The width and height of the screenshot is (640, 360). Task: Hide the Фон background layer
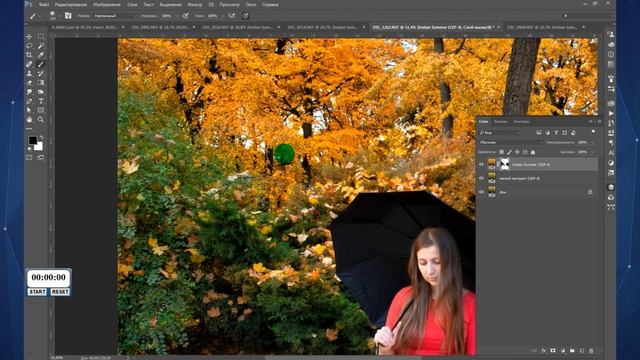tap(481, 192)
